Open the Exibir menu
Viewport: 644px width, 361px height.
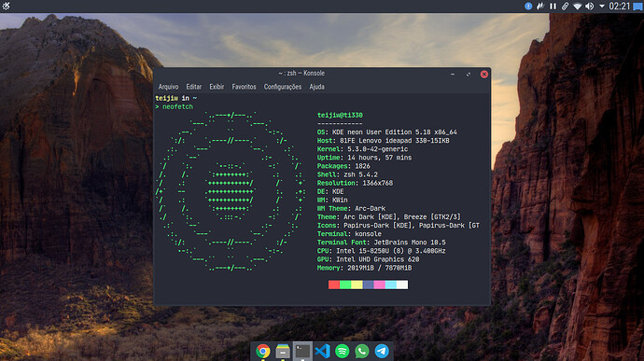click(217, 87)
